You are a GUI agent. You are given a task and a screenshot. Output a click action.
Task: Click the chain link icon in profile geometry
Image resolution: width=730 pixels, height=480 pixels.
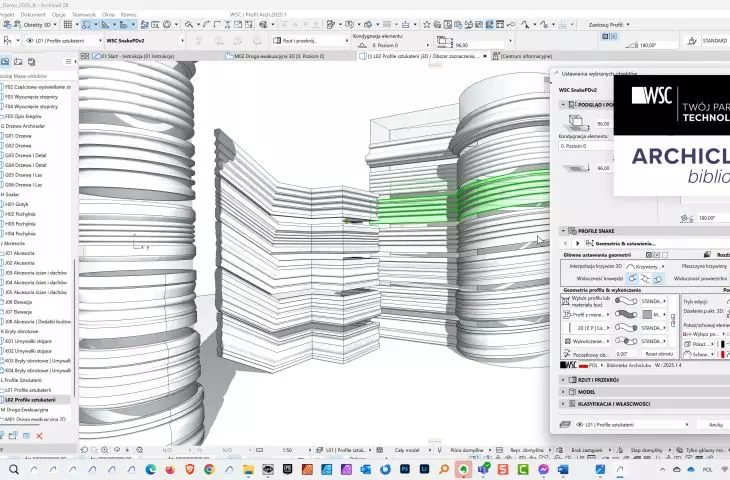pyautogui.click(x=673, y=319)
